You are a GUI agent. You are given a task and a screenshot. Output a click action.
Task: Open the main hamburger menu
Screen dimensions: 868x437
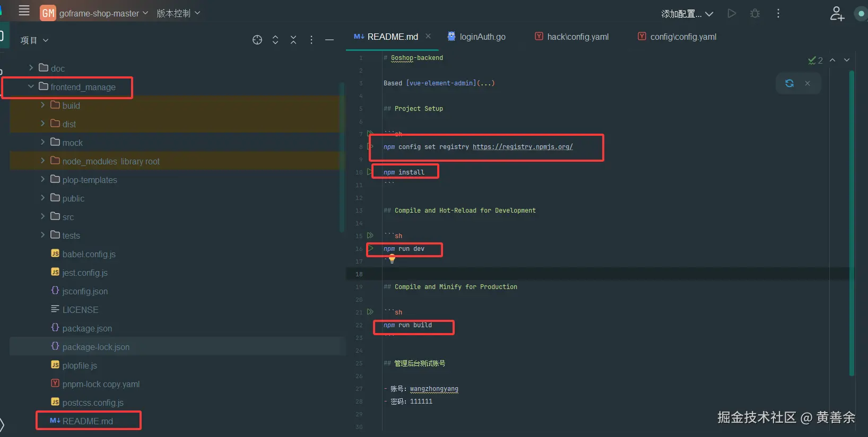(24, 11)
